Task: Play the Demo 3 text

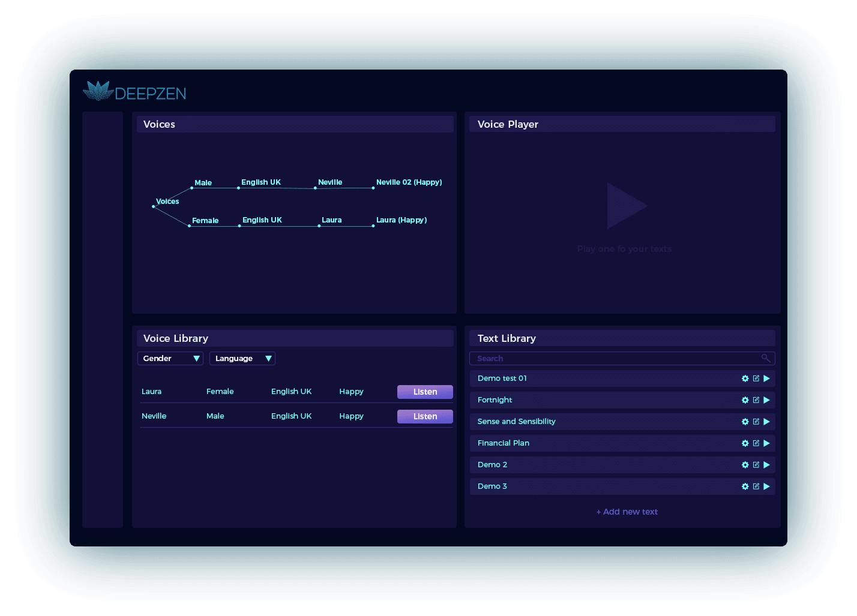Action: point(766,486)
